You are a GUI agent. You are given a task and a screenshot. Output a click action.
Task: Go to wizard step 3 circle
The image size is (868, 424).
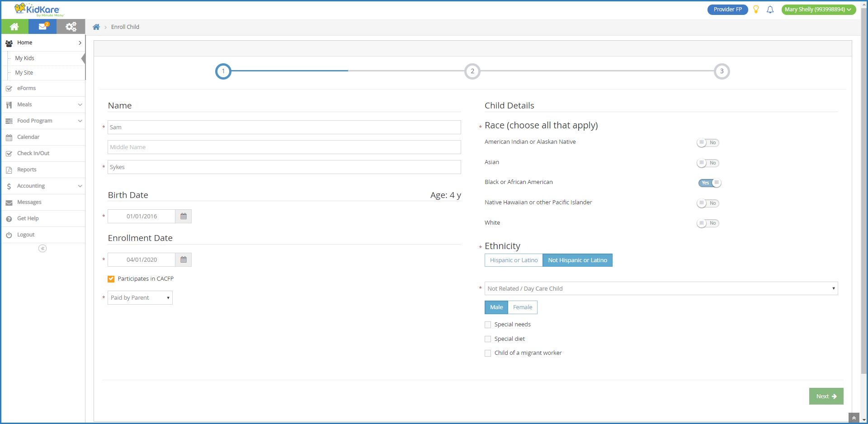pos(722,71)
